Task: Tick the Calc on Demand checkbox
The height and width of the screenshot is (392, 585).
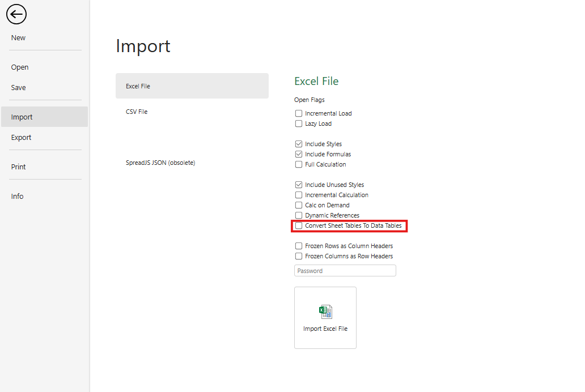Action: click(x=299, y=205)
